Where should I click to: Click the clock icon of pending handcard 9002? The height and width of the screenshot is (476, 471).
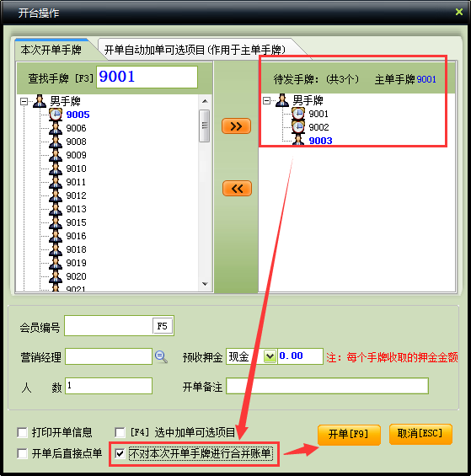coord(298,127)
